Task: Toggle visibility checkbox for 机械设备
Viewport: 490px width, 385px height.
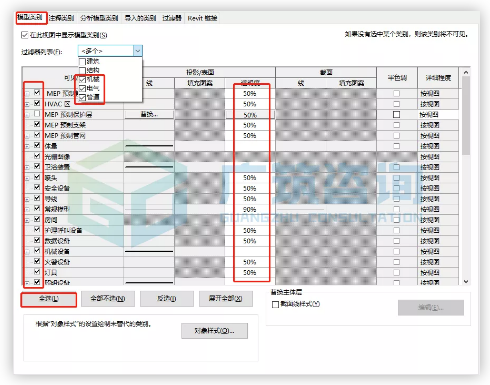Action: click(37, 251)
